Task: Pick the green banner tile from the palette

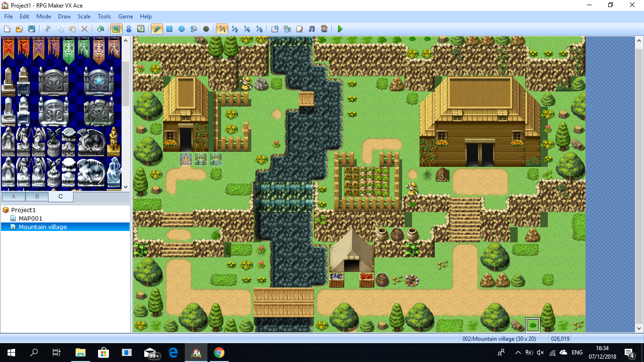Action: tap(69, 51)
